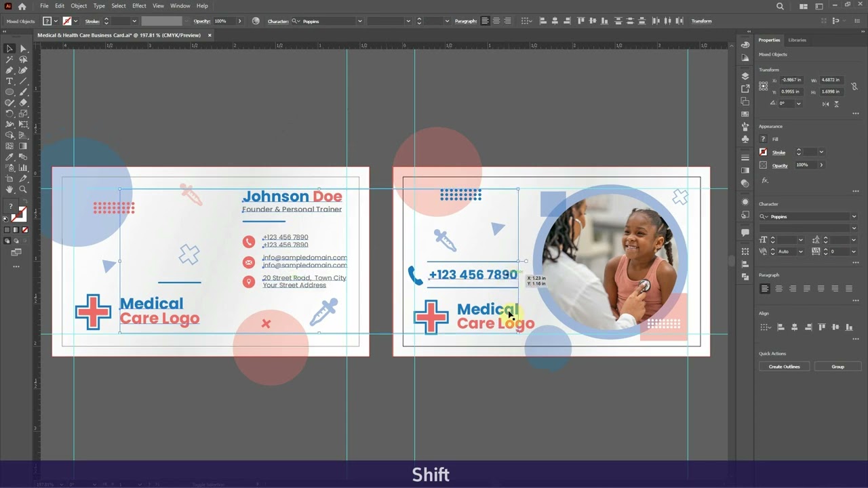Click the Transform link in control bar
868x488 pixels.
701,21
